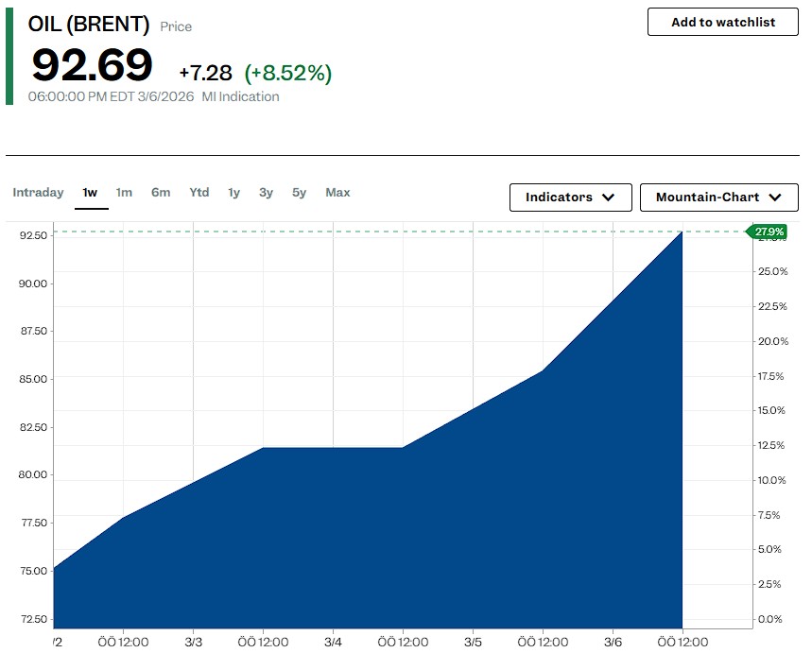Click the 25.0% percent axis label
812x670 pixels.
772,271
